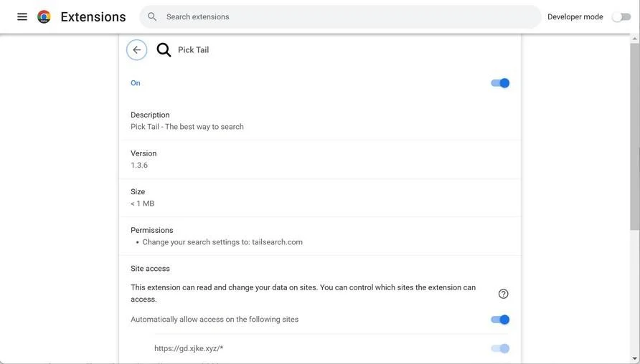
Task: Click 'Pick Tail - The best way to search' text
Action: coord(187,127)
